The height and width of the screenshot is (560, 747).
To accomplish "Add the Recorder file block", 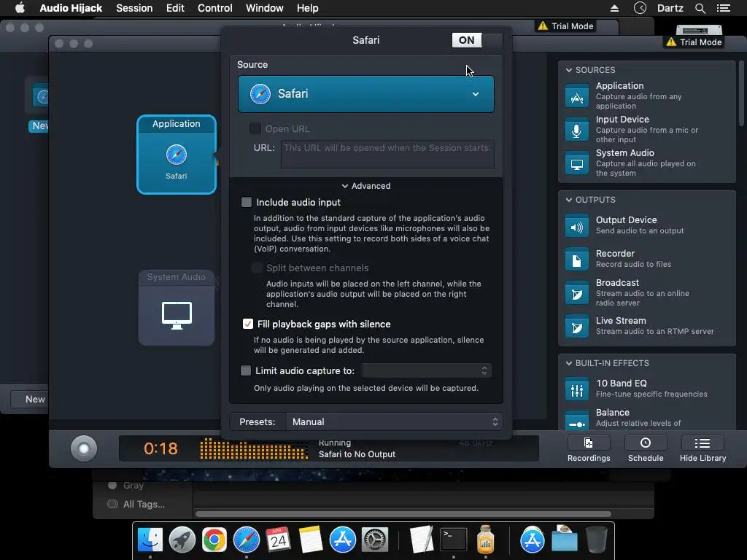I will [646, 259].
